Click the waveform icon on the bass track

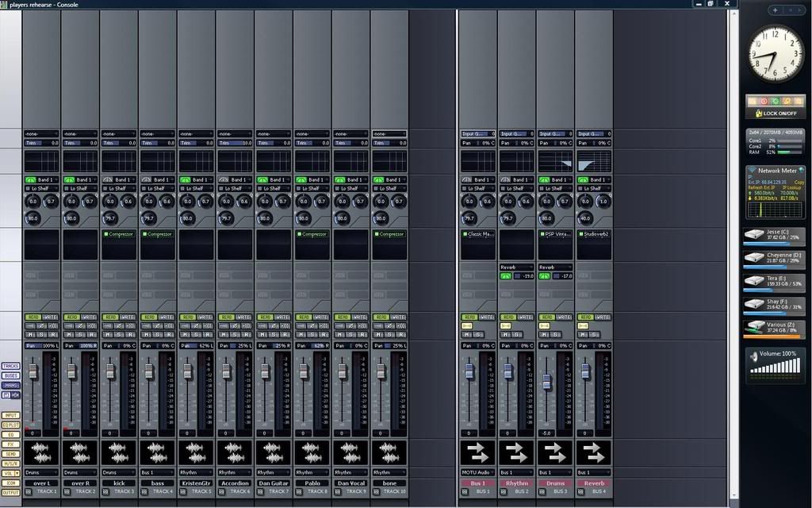pyautogui.click(x=156, y=452)
